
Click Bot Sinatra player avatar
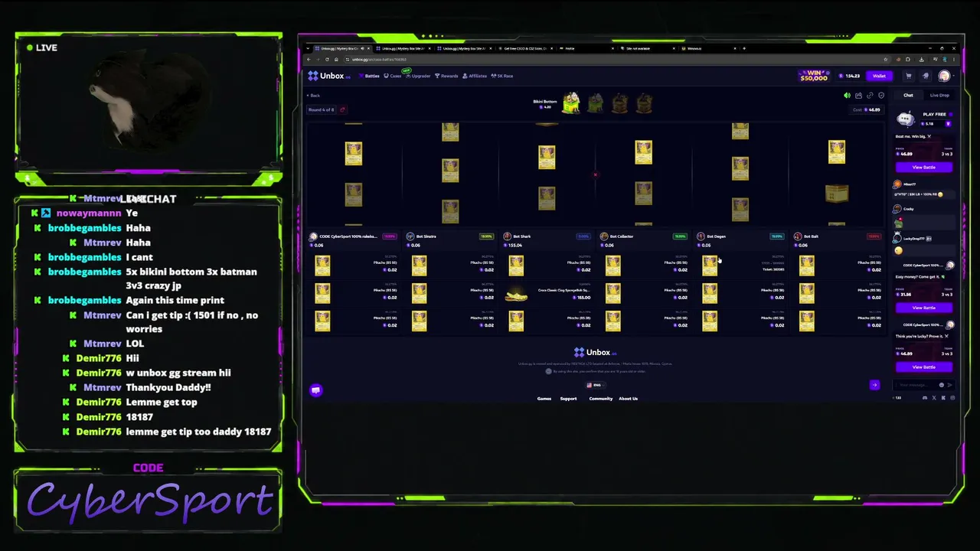(x=410, y=236)
